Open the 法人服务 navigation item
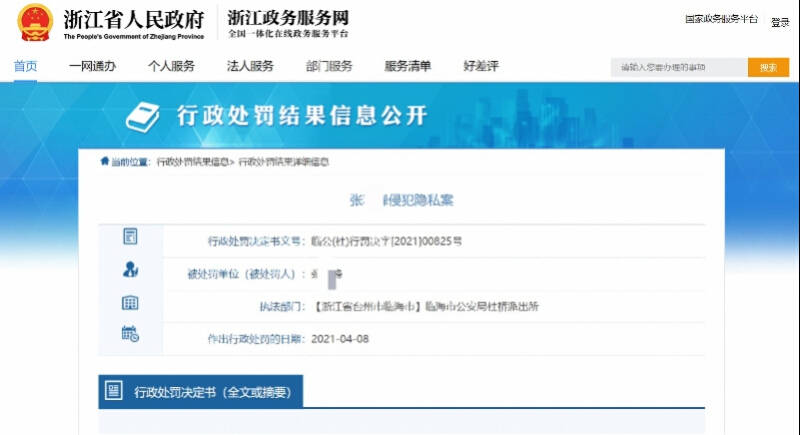This screenshot has height=435, width=800. [x=250, y=67]
